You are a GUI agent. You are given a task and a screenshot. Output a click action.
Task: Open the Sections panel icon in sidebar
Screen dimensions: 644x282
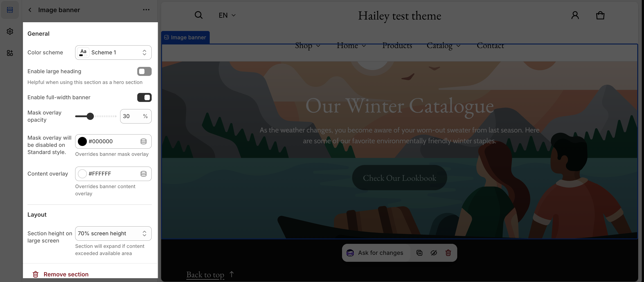[10, 10]
